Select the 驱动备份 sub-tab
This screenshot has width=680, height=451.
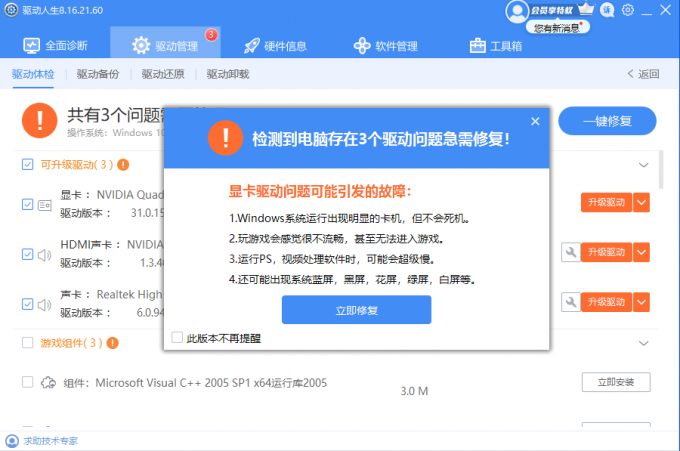coord(98,74)
